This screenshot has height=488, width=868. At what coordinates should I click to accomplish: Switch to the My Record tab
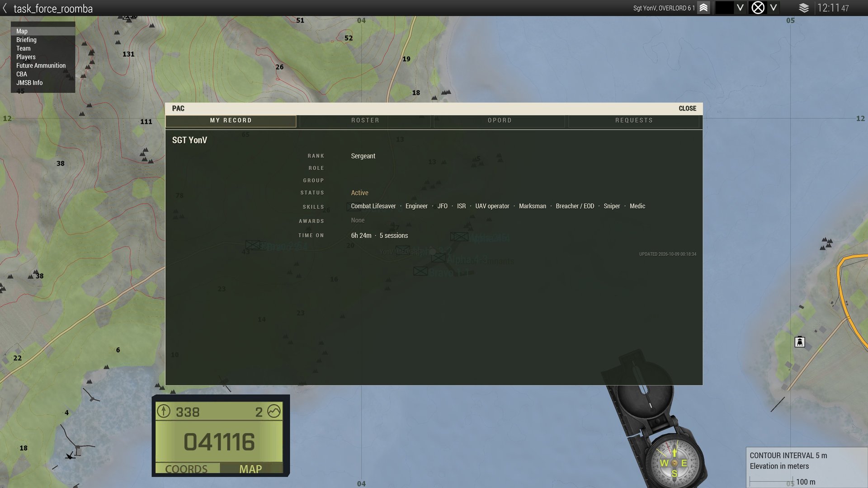coord(231,121)
